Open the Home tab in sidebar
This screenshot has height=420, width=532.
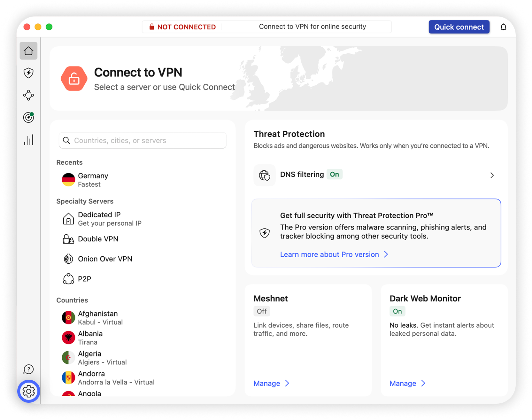click(x=28, y=51)
